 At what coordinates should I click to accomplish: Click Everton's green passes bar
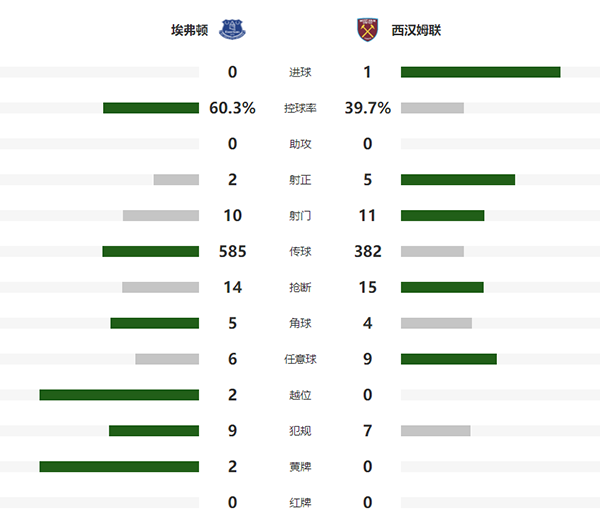150,251
